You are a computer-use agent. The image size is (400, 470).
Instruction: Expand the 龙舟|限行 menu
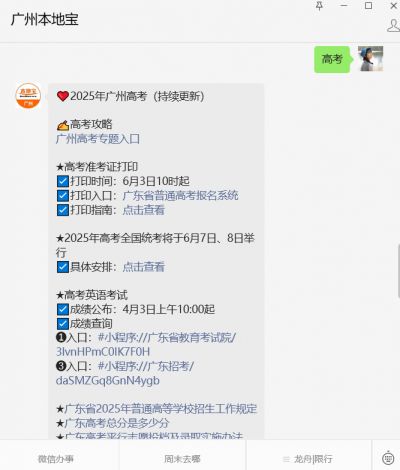pyautogui.click(x=308, y=459)
